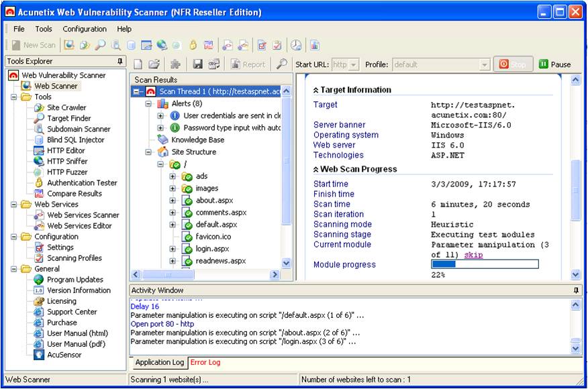The height and width of the screenshot is (389, 588).
Task: Click the Stop scan button
Action: point(513,64)
